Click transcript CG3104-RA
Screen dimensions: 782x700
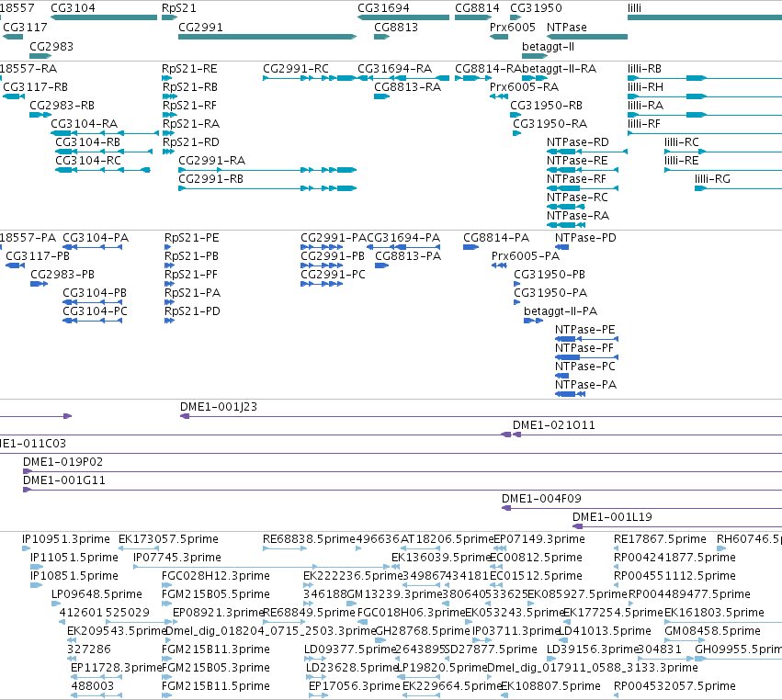click(105, 133)
